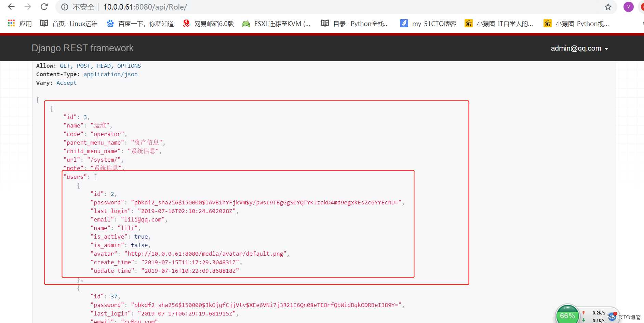Open my-51CTO博客 bookmark

[428, 24]
